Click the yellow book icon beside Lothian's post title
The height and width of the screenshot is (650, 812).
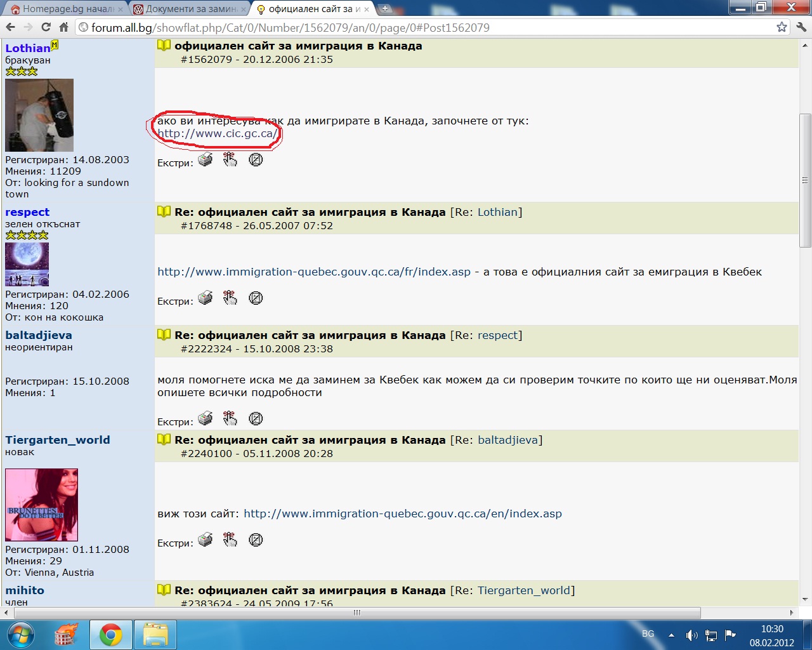tap(164, 46)
